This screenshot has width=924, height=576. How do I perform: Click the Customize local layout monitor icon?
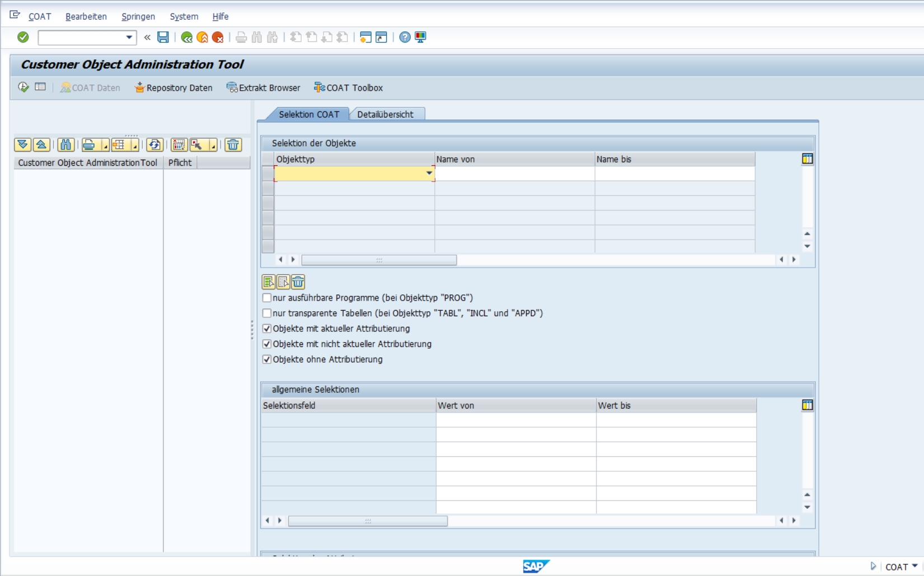point(420,38)
